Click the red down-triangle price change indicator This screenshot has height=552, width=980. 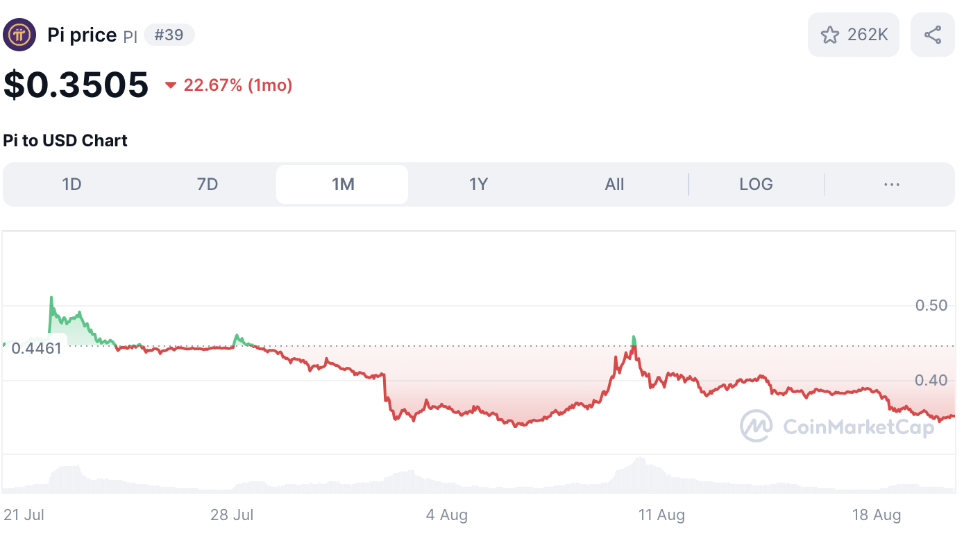(x=171, y=85)
